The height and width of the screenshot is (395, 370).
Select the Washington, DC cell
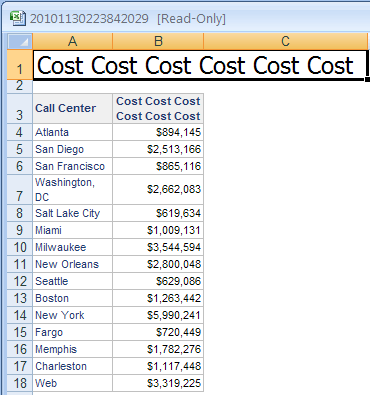[73, 189]
